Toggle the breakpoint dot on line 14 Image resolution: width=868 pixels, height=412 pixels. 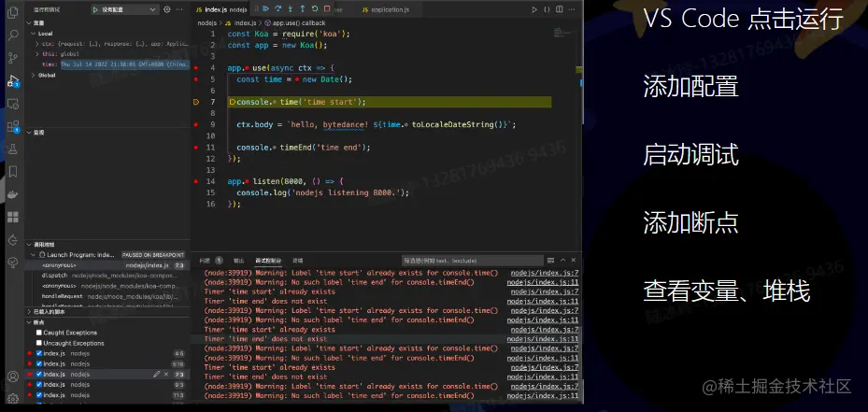pos(196,181)
